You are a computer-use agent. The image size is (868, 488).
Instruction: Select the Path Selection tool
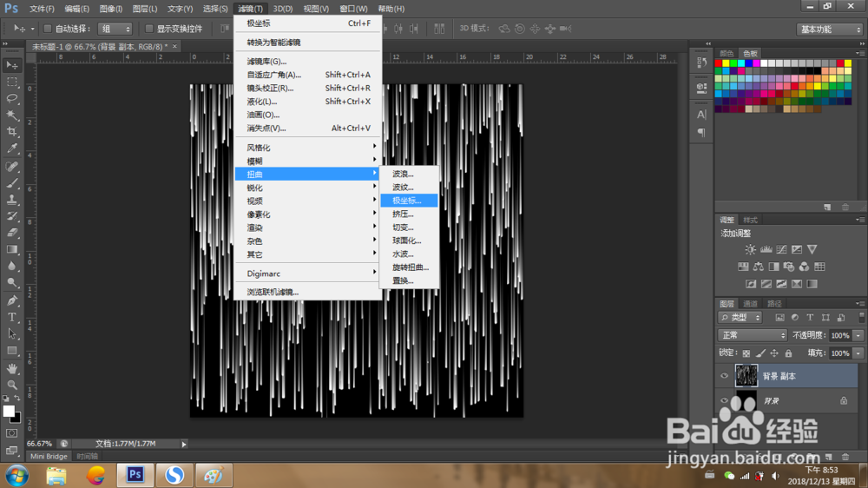tap(11, 334)
